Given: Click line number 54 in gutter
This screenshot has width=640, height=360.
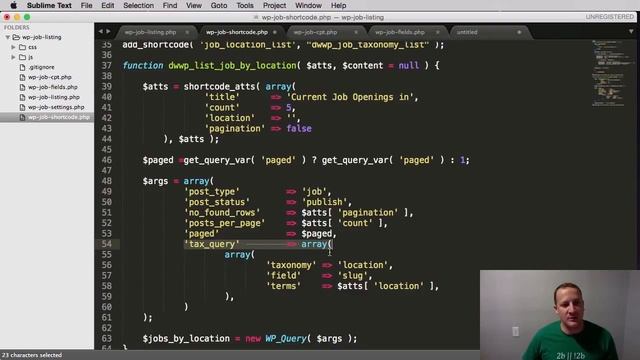Looking at the screenshot, I should (x=107, y=244).
